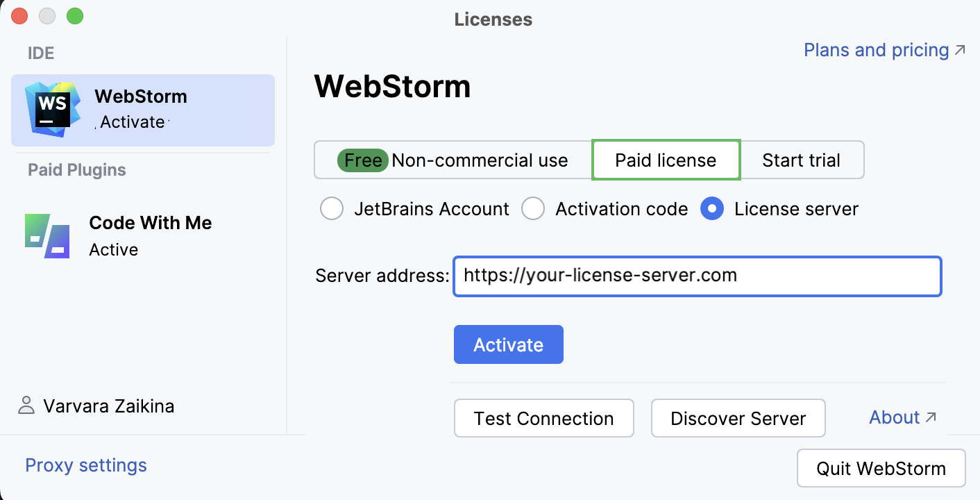Choose the Activation code option
980x500 pixels.
pos(533,208)
